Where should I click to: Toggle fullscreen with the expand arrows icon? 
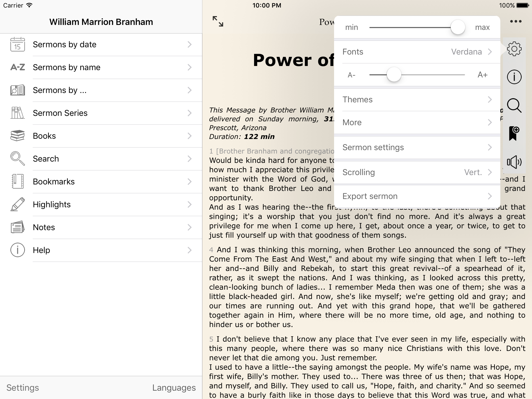(x=218, y=21)
